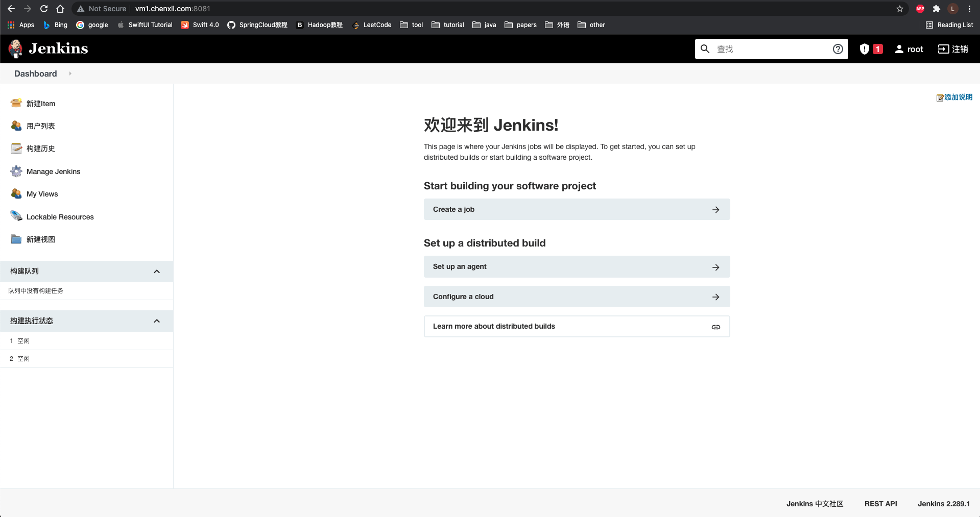Bookmark page with star icon
Viewport: 980px width, 517px height.
pos(900,9)
